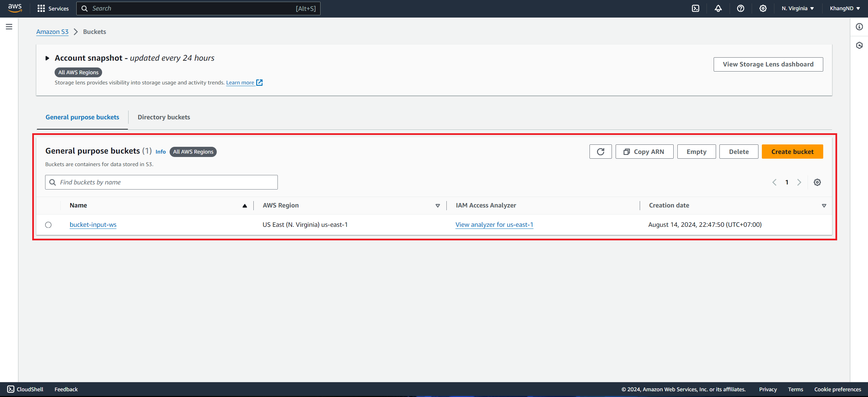Go to previous page of buckets
Image resolution: width=868 pixels, height=397 pixels.
pos(774,182)
